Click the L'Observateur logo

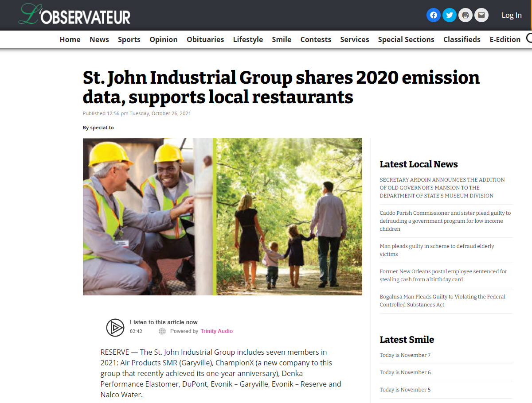click(74, 15)
